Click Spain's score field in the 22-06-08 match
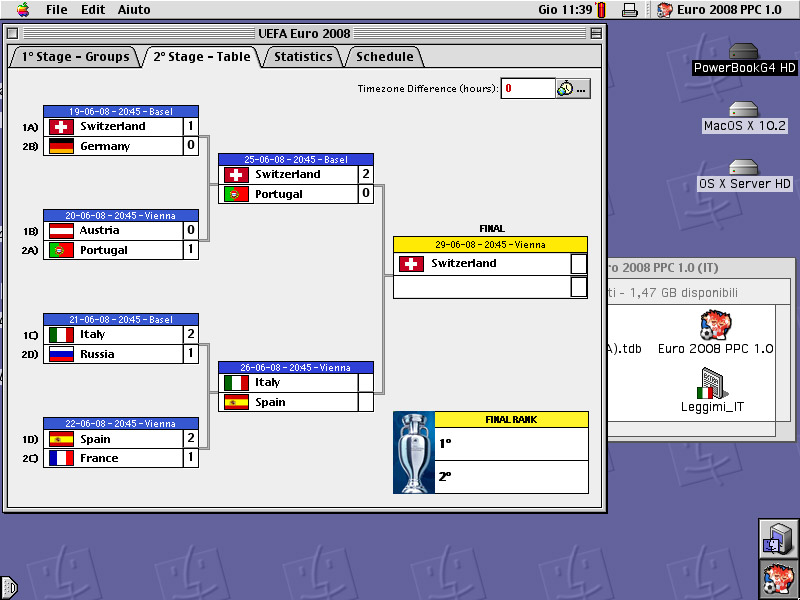This screenshot has width=800, height=600. [191, 439]
